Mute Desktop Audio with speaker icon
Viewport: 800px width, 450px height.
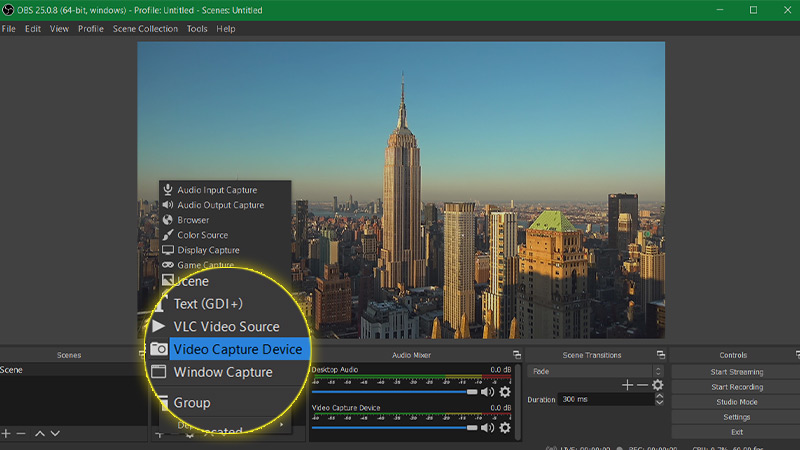[487, 392]
